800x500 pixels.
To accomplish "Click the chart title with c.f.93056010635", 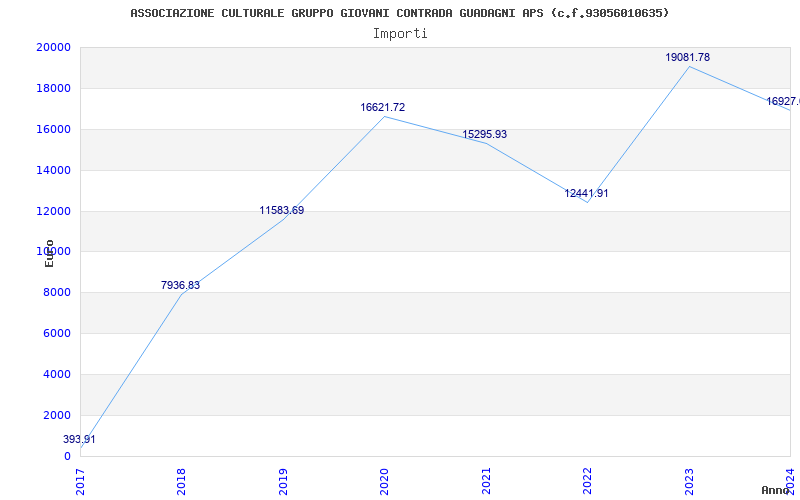I will click(x=399, y=13).
